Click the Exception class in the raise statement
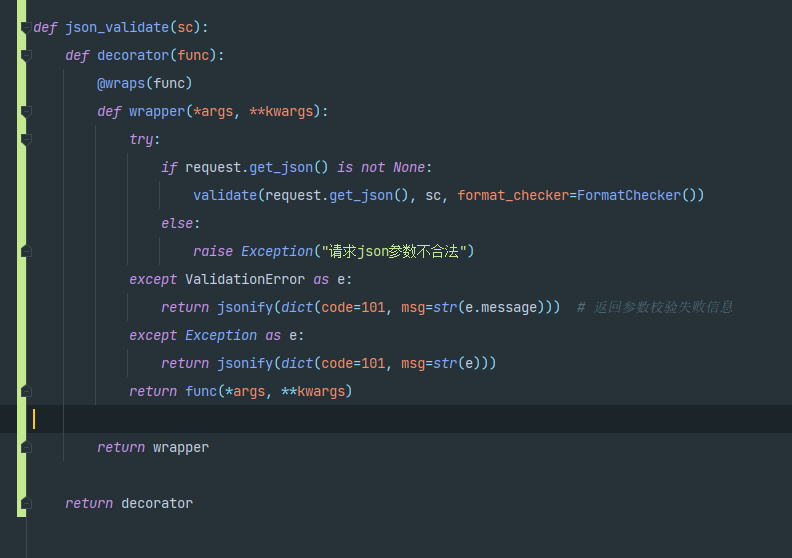Screen dimensions: 792x558 pyautogui.click(x=277, y=251)
